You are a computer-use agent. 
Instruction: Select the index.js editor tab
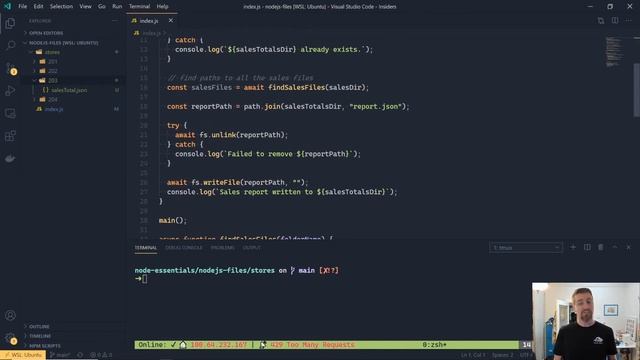pos(152,20)
